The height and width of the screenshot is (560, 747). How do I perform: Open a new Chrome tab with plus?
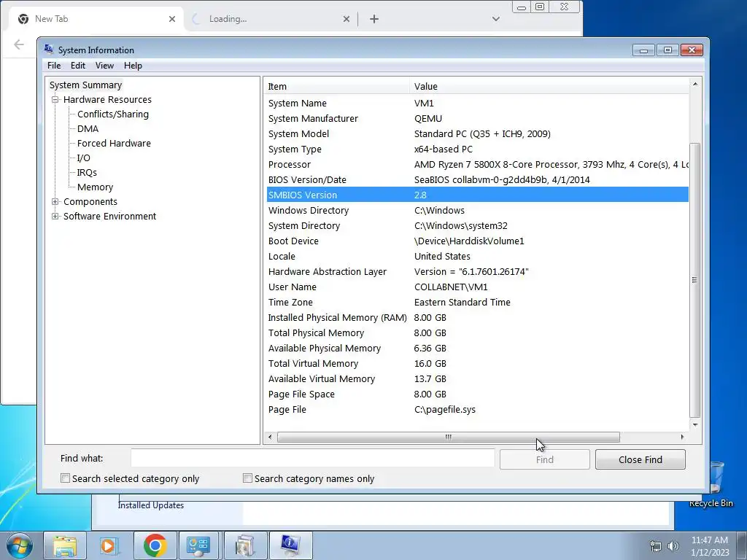click(374, 19)
